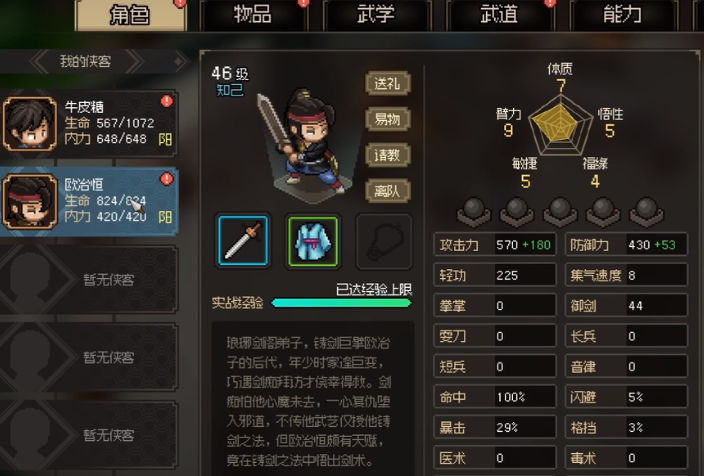Select 欧冶恒 character portrait

click(30, 201)
